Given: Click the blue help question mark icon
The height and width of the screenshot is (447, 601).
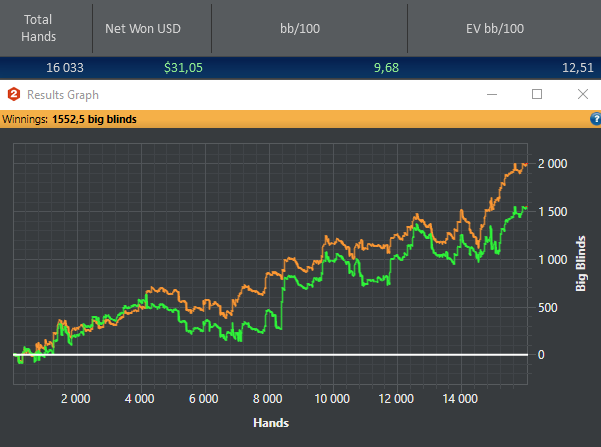Looking at the screenshot, I should tap(596, 119).
